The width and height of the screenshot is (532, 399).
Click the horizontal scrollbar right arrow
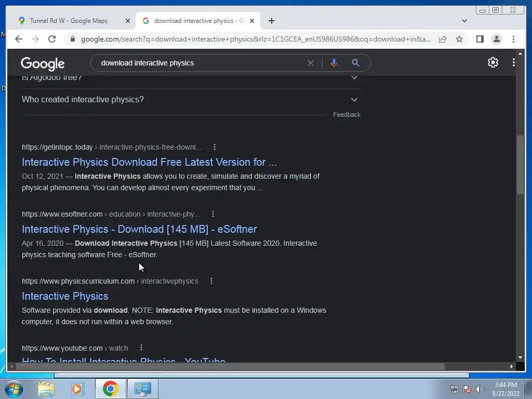[511, 366]
